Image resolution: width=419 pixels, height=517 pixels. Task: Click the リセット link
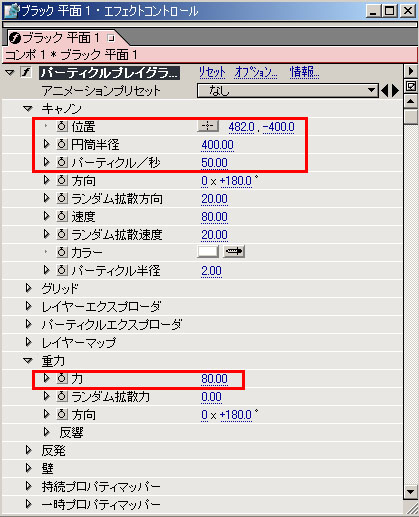coord(212,72)
